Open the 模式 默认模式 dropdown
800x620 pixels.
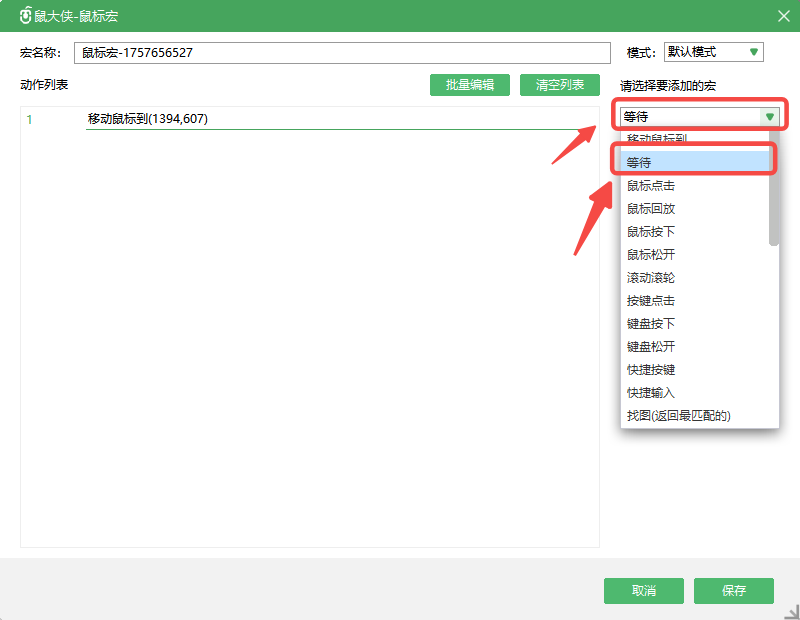click(713, 52)
